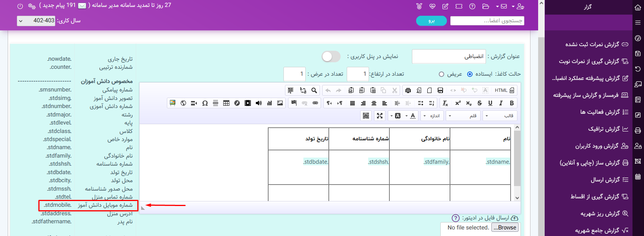Open the find (magnifier) tool in editor
The image size is (644, 236).
[x=314, y=90]
